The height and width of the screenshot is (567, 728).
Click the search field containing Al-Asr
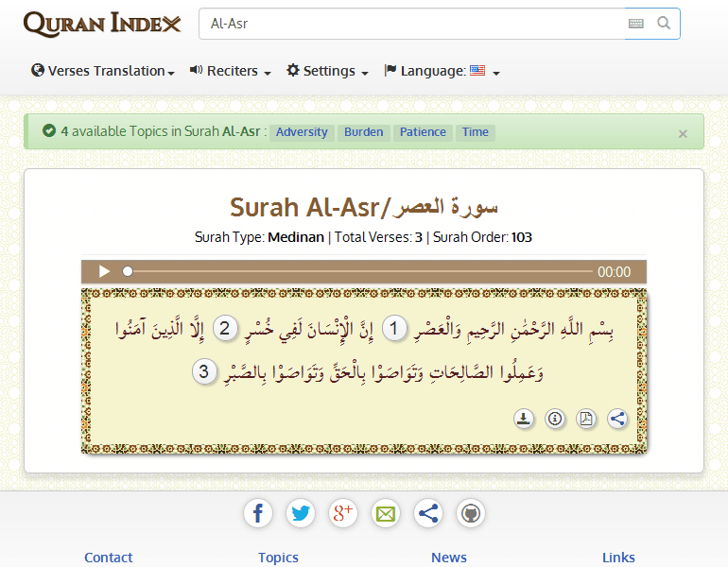(407, 24)
